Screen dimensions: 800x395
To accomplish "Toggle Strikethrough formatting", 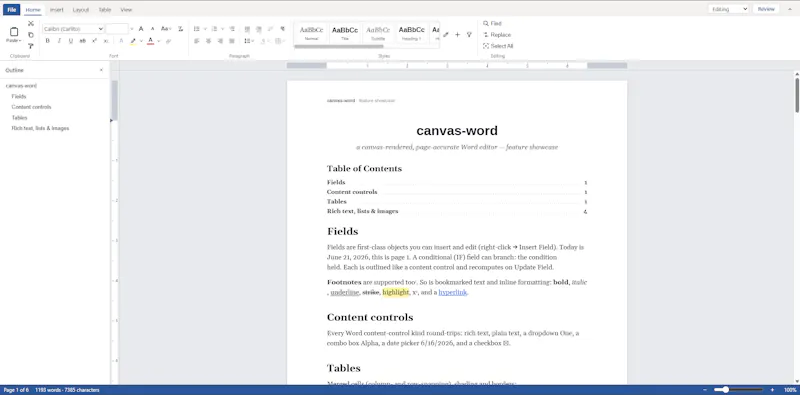I will point(82,41).
